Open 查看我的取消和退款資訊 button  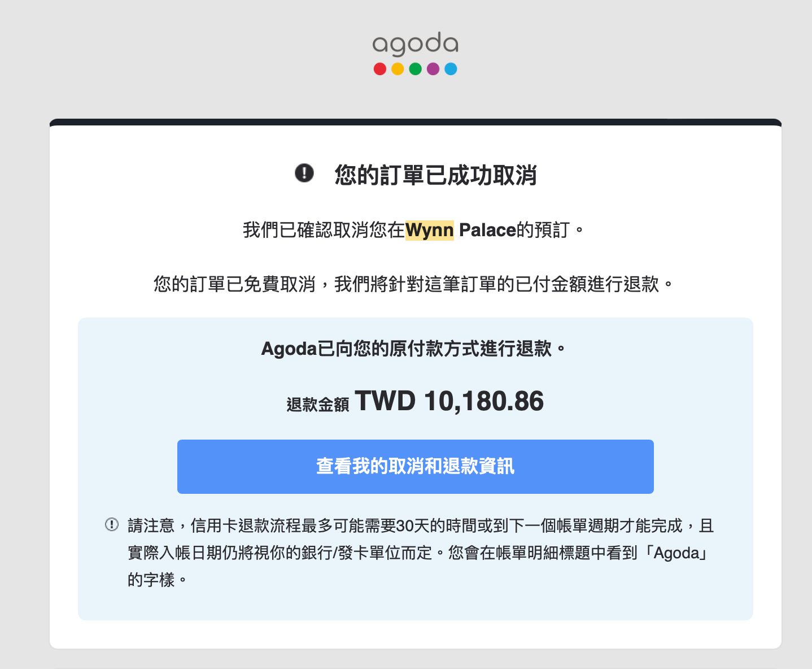point(416,467)
